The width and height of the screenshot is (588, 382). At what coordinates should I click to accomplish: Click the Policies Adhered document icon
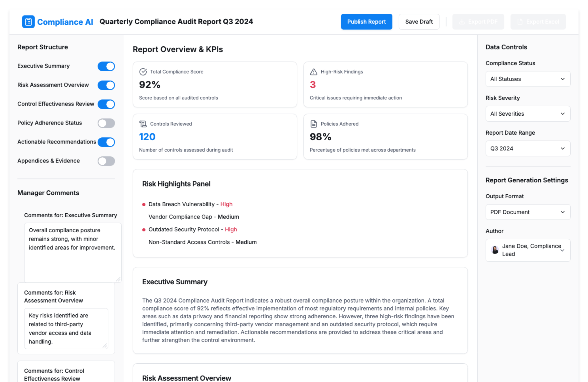(x=314, y=124)
